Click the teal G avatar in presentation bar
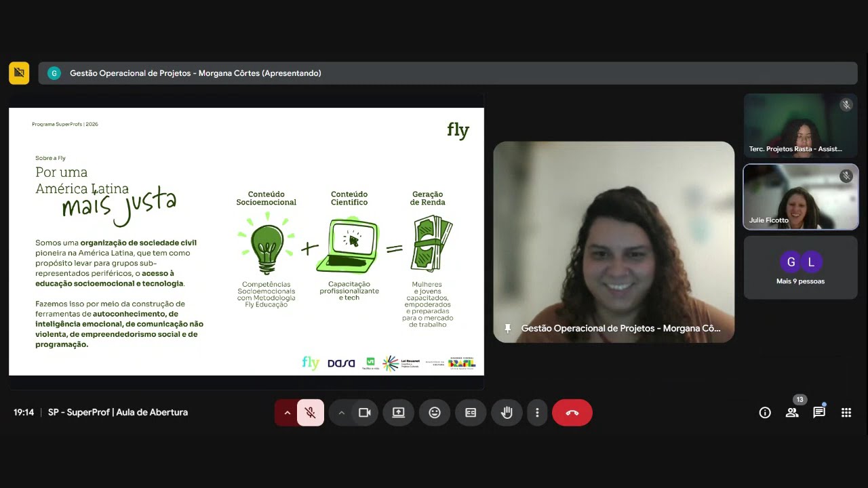The image size is (868, 488). (x=54, y=73)
